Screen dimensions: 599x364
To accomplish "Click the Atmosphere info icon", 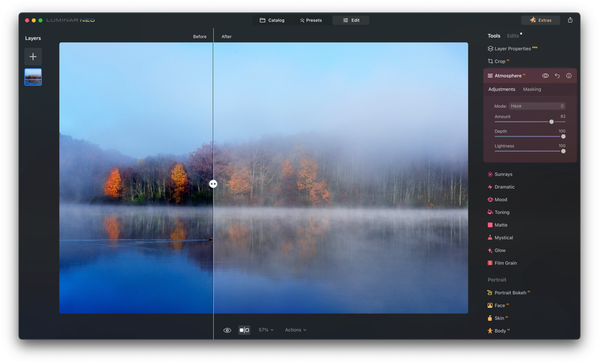I will 569,76.
